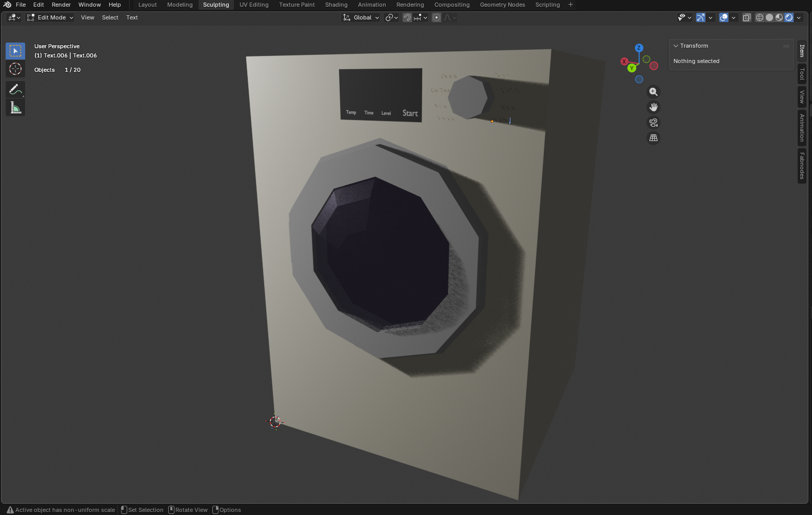Toggle viewport overlays display
812x515 pixels.
pyautogui.click(x=724, y=17)
